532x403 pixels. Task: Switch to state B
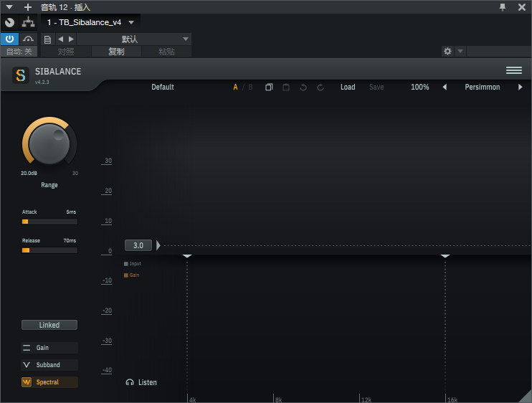click(x=250, y=87)
